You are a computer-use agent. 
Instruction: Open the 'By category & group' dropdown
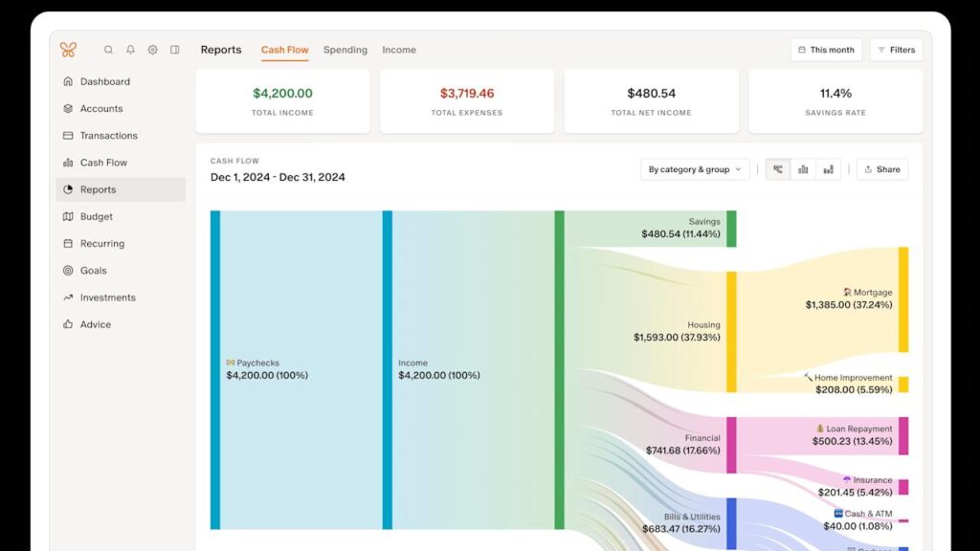695,168
